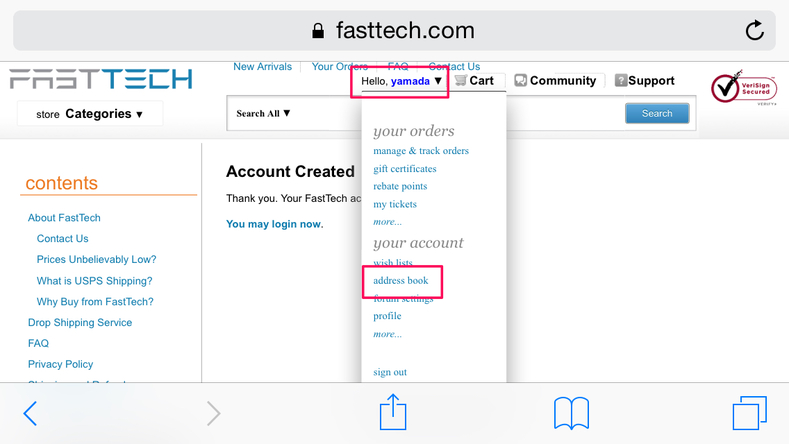Open FAQ sidebar link
Viewport: 789px width, 444px height.
coord(38,343)
